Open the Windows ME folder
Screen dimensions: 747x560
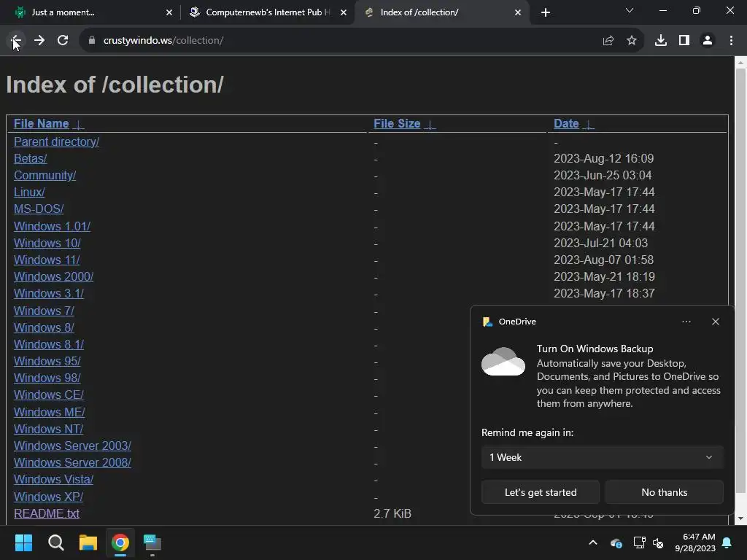pyautogui.click(x=49, y=413)
